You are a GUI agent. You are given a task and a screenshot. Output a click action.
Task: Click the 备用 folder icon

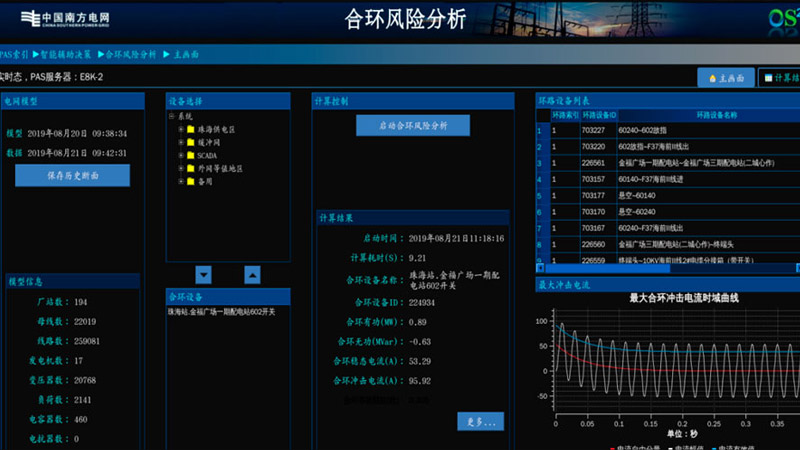[190, 182]
